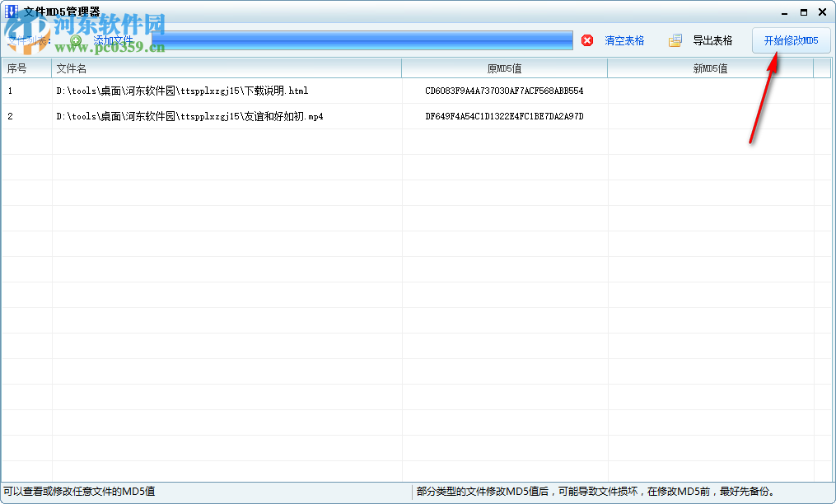Viewport: 836px width, 504px height.
Task: Maximize the MD5 manager window
Action: pyautogui.click(x=804, y=12)
